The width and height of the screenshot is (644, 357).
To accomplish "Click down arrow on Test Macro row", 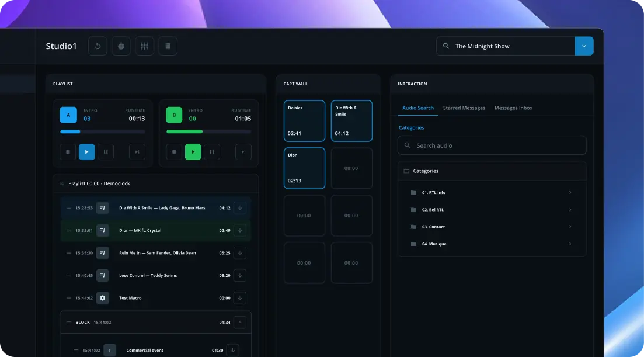I will click(240, 298).
